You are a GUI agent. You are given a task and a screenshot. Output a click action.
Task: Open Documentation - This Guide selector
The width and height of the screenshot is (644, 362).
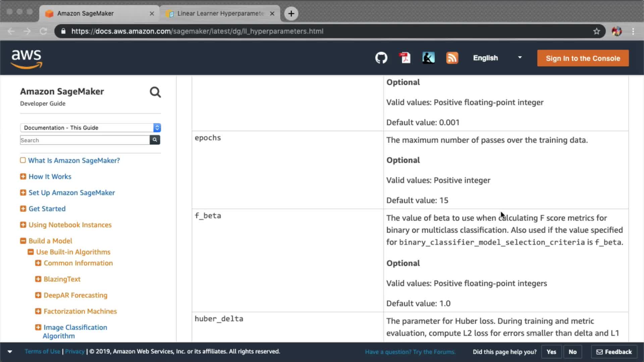tap(90, 128)
